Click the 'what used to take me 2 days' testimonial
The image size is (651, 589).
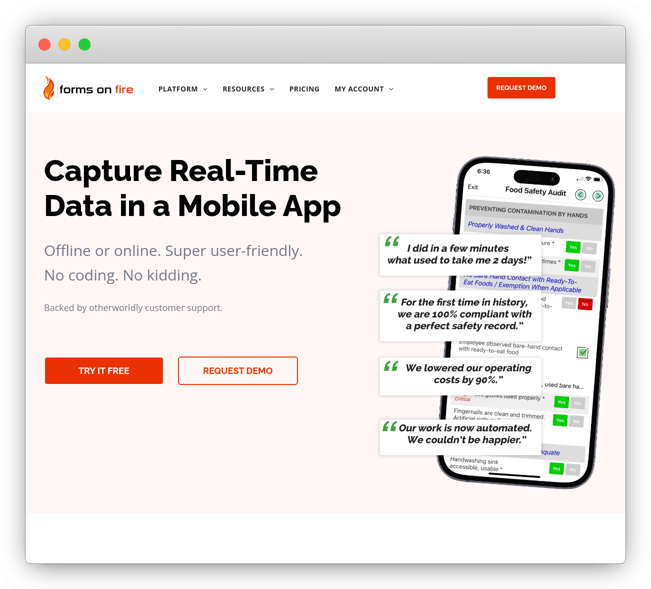(x=460, y=255)
